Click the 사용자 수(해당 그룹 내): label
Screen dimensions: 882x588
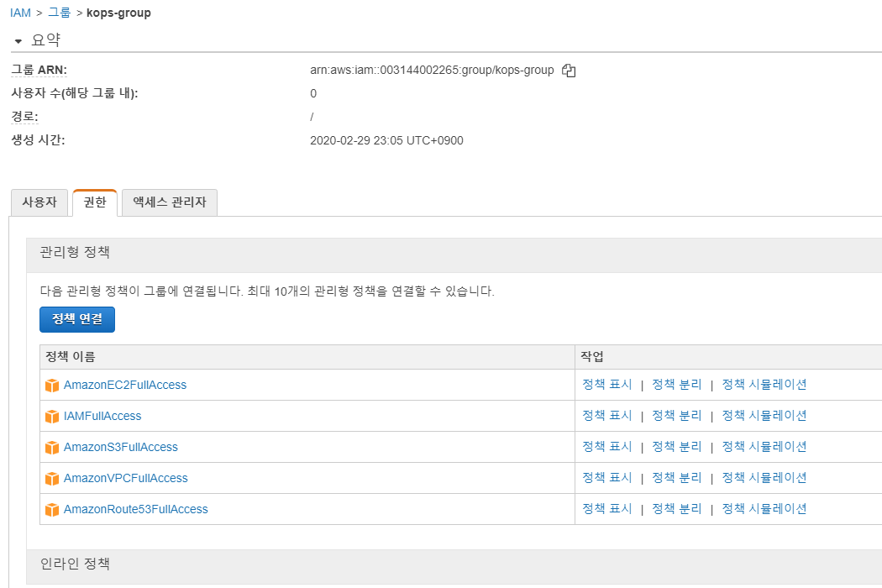(x=75, y=93)
